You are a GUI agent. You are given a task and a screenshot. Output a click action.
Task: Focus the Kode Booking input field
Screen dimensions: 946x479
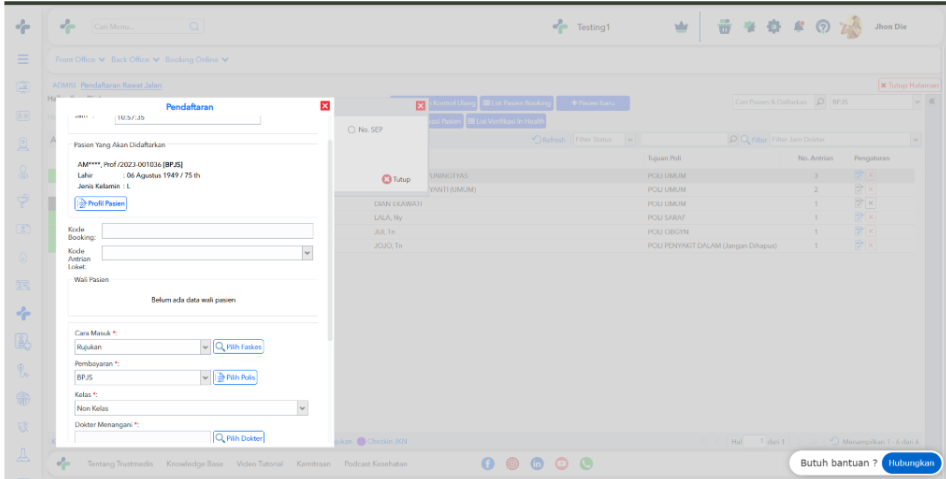tap(208, 231)
